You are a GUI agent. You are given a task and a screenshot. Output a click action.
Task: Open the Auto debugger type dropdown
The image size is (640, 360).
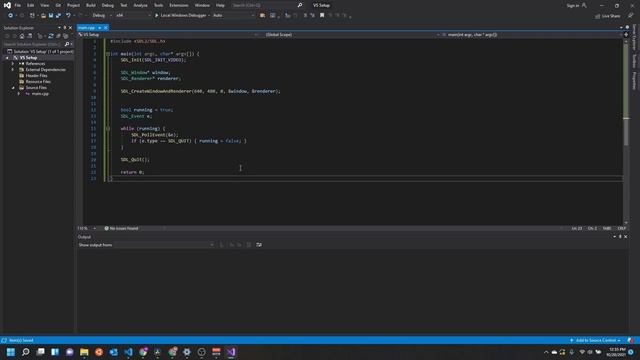[x=233, y=16]
